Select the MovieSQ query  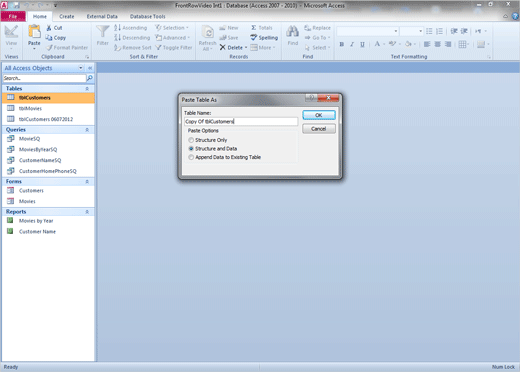(48, 139)
